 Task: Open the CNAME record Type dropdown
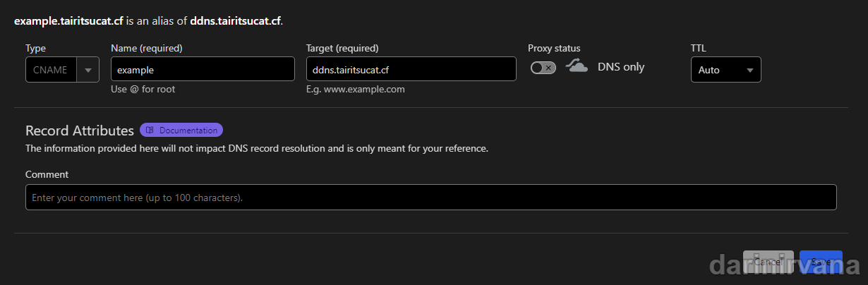click(x=51, y=70)
